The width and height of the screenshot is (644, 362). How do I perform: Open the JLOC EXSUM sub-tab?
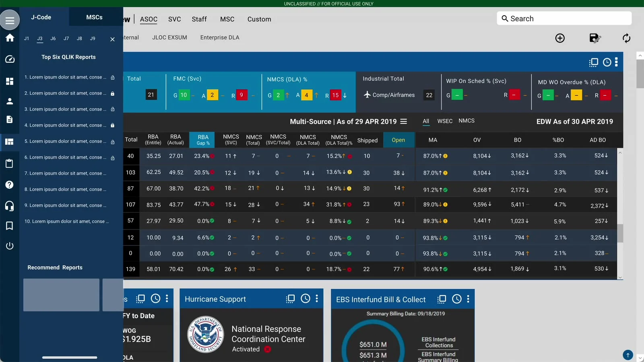coord(169,37)
